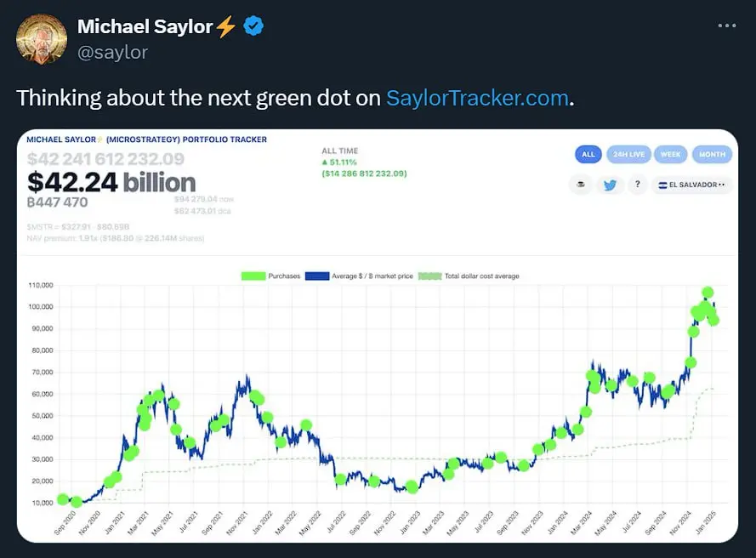Click the lightning bolt next to Saylor's name
The width and height of the screenshot is (756, 558).
click(x=225, y=26)
